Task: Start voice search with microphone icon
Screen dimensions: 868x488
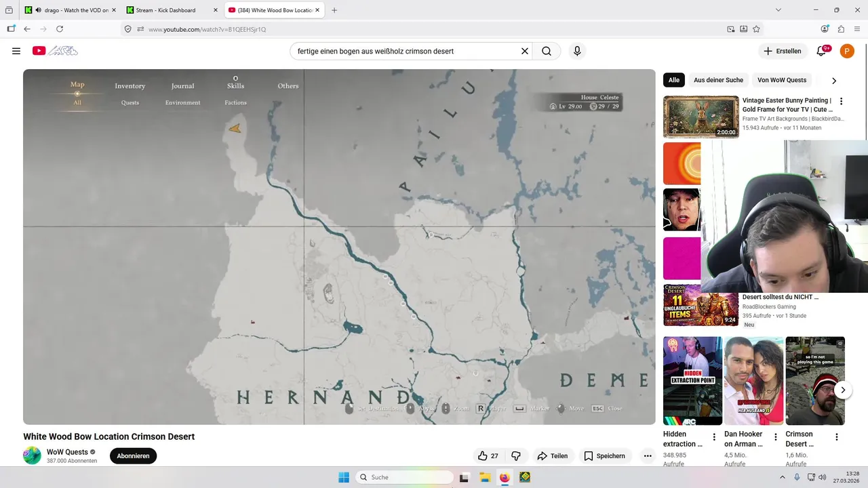Action: (577, 51)
